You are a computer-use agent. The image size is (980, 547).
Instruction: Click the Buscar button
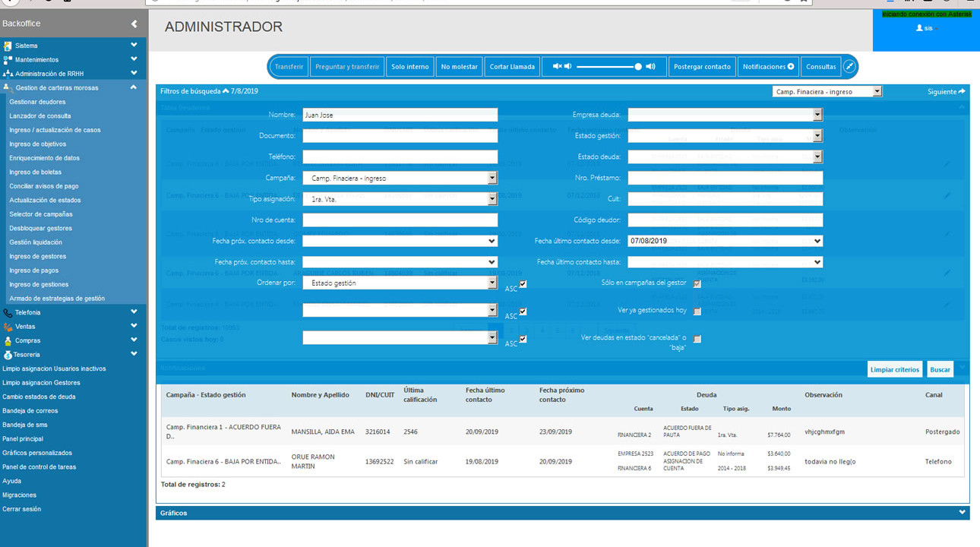940,369
